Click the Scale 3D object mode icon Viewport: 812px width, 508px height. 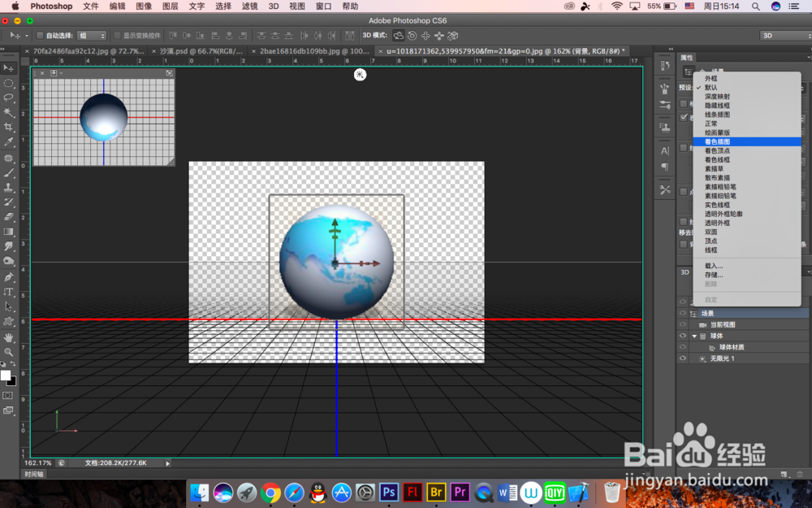pyautogui.click(x=453, y=36)
